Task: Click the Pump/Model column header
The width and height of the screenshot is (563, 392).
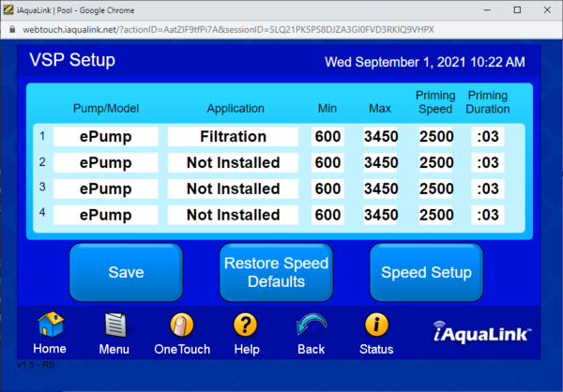Action: coord(106,109)
